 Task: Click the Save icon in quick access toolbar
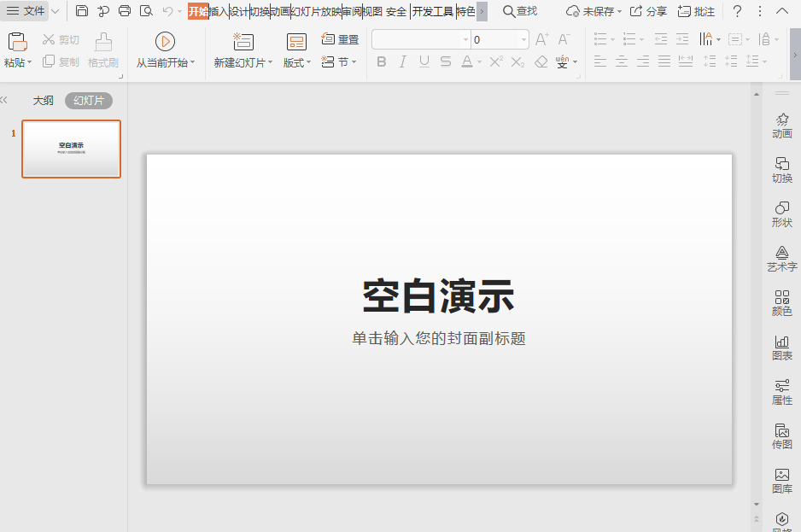(82, 11)
